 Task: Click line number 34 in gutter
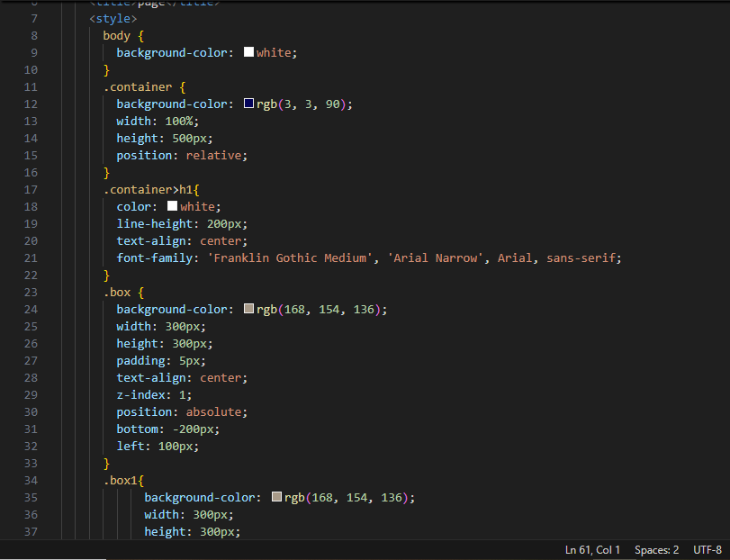click(31, 481)
